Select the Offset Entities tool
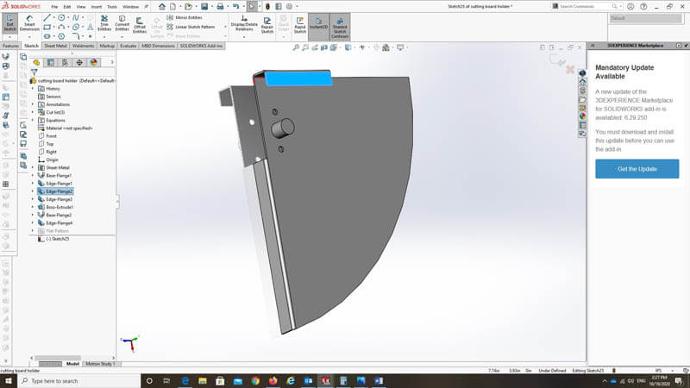Image resolution: width=690 pixels, height=388 pixels. point(139,25)
